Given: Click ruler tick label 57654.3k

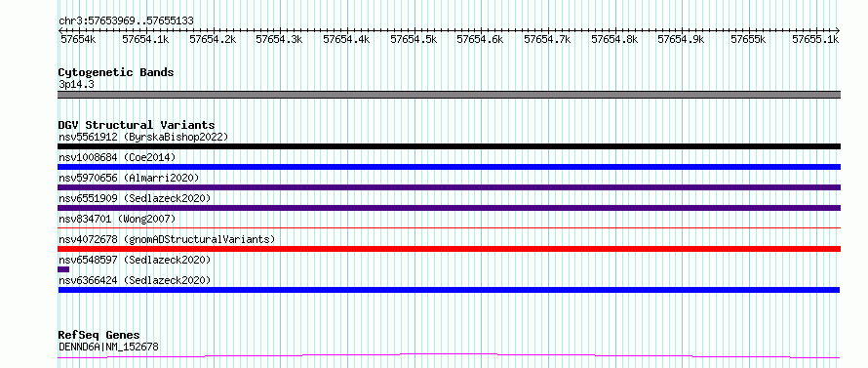Looking at the screenshot, I should point(279,39).
